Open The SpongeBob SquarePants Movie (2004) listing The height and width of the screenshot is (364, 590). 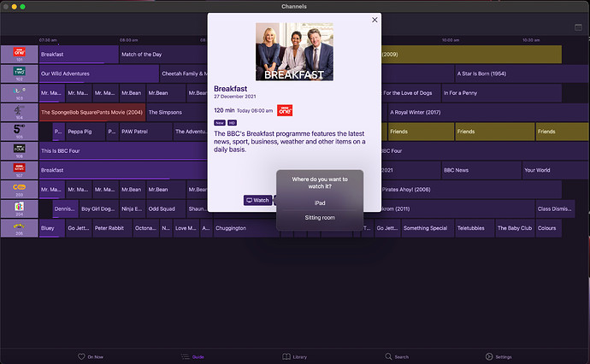tap(91, 112)
